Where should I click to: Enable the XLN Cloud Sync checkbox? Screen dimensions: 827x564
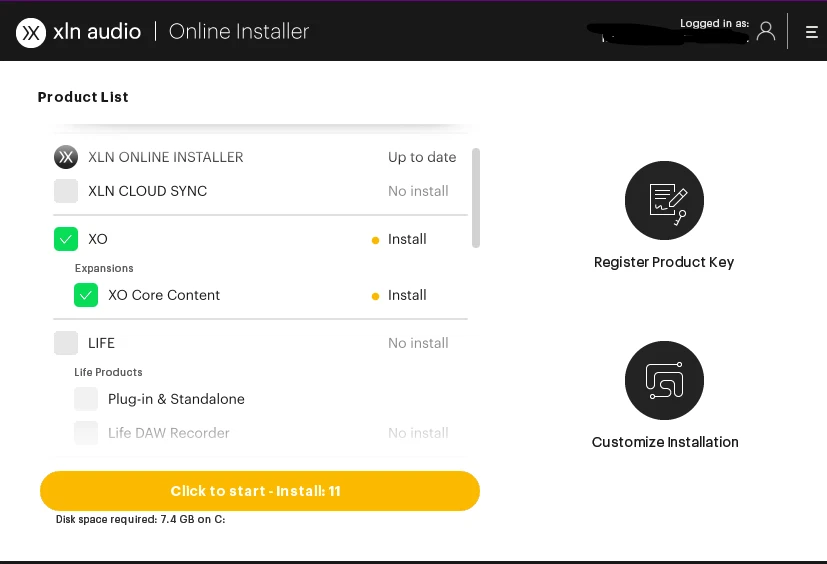66,191
